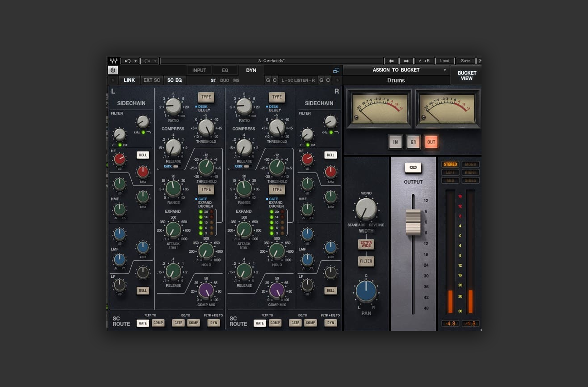
Task: Toggle the LINK button
Action: coord(129,80)
